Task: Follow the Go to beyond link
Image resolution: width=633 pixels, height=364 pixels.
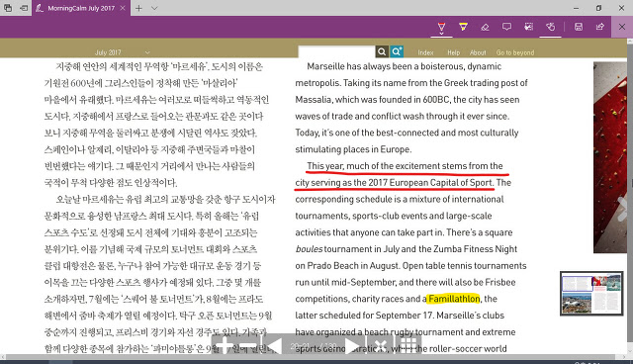Action: click(x=515, y=52)
